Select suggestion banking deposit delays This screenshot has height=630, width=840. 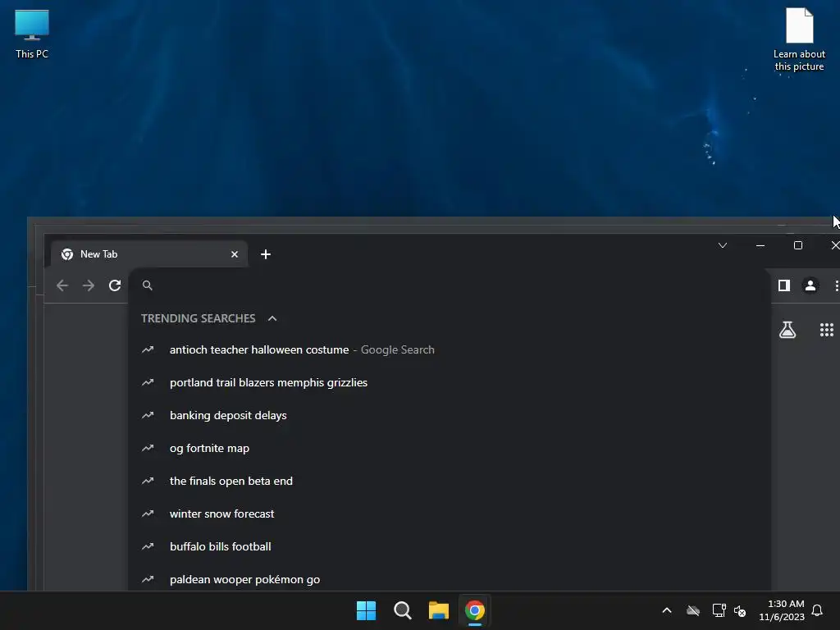(x=450, y=415)
